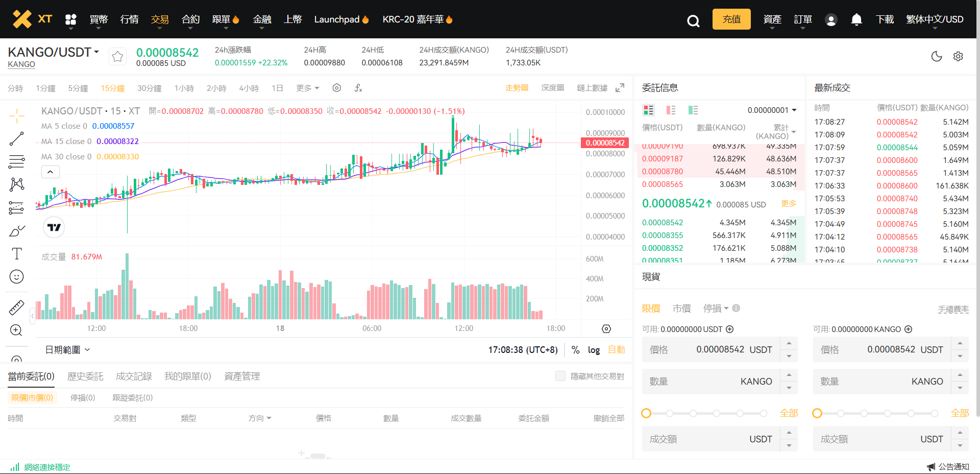980x474 pixels.
Task: Click the stop-loss info icon
Action: point(736,308)
